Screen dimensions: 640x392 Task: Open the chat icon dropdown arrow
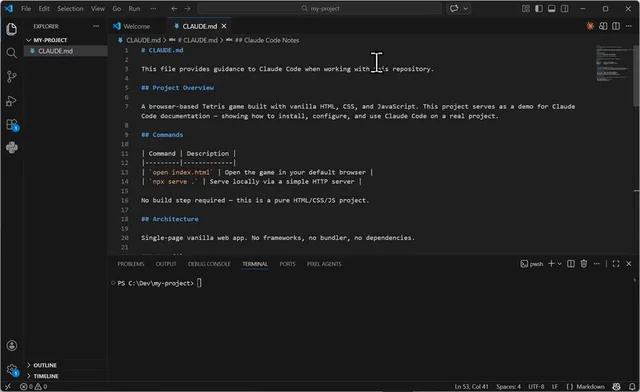coord(465,9)
